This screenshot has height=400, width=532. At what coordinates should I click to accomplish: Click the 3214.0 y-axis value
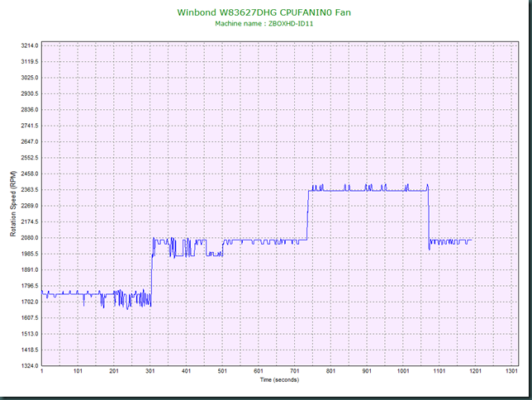[x=30, y=45]
